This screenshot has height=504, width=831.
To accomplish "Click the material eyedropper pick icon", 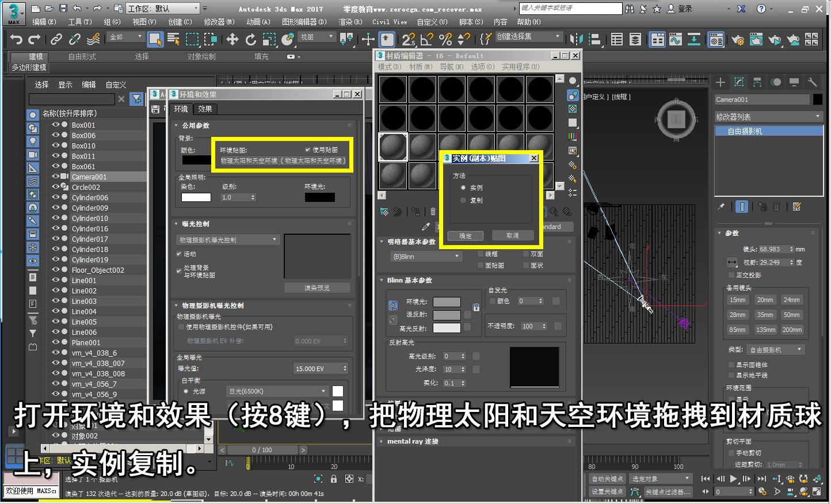I will tap(426, 227).
